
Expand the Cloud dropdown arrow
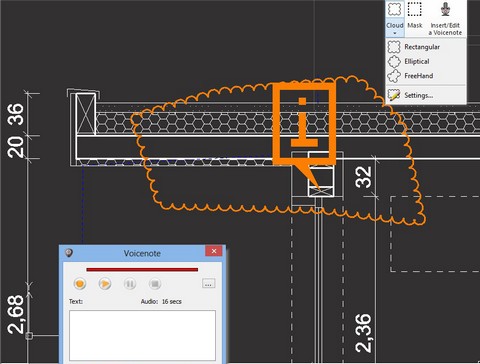coord(395,33)
